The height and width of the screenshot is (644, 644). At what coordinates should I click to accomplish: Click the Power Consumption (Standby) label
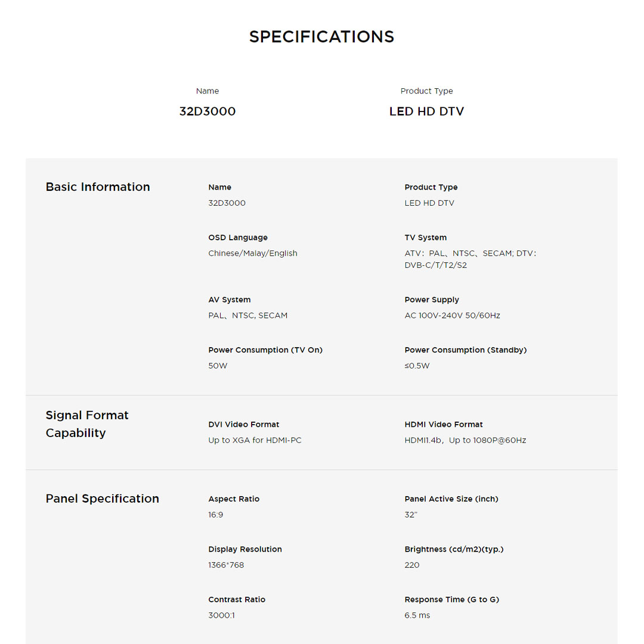466,350
